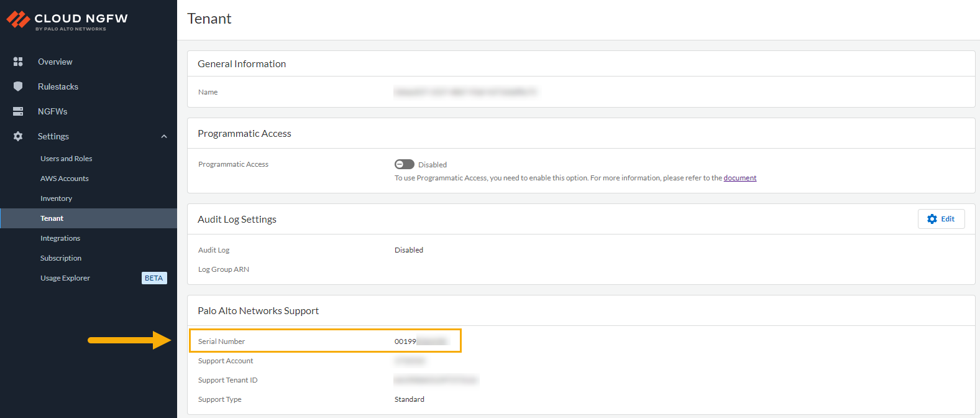Open Users and Roles settings
This screenshot has width=980, height=418.
[x=66, y=159]
